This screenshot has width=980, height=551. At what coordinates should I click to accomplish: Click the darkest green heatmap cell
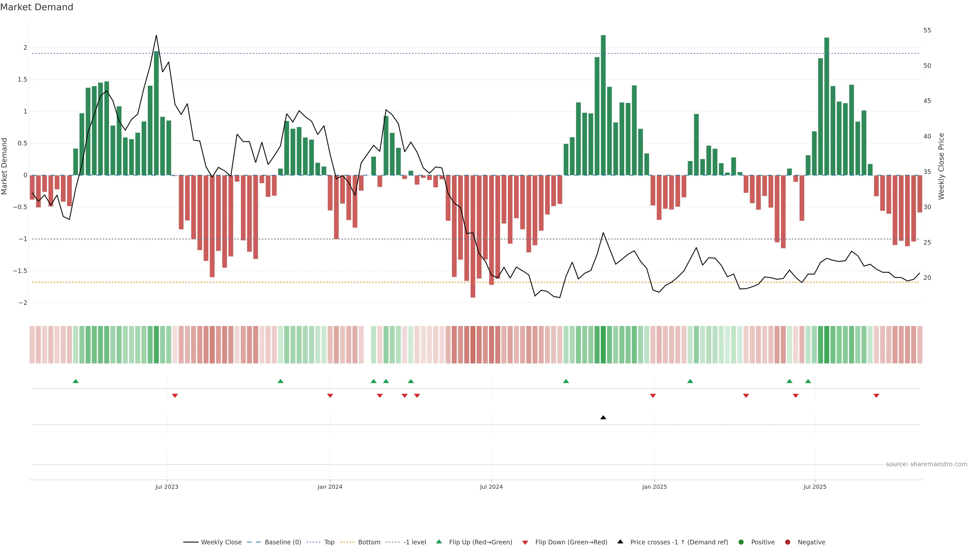tap(603, 345)
